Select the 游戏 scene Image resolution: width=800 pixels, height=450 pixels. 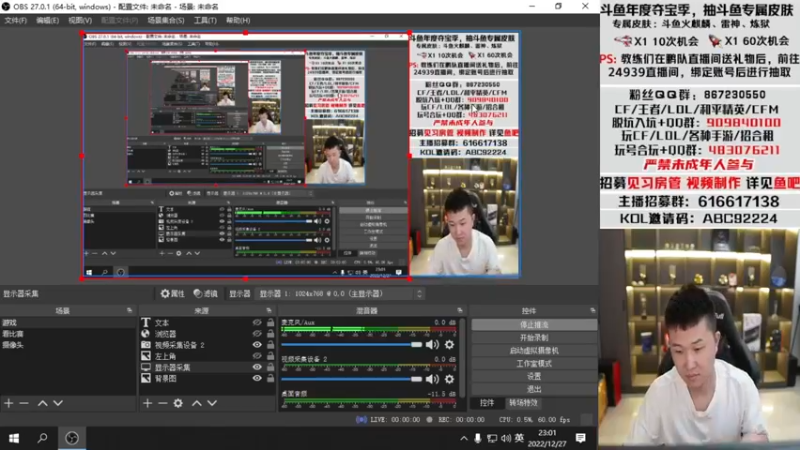tap(68, 322)
